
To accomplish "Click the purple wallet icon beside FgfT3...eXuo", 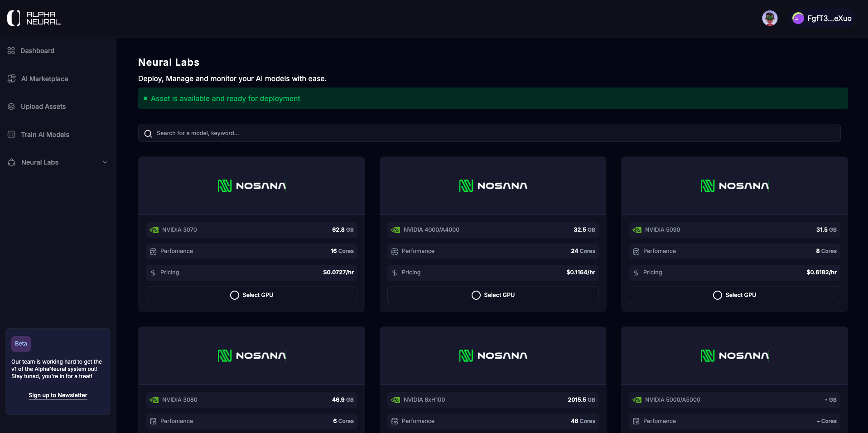I will point(798,18).
